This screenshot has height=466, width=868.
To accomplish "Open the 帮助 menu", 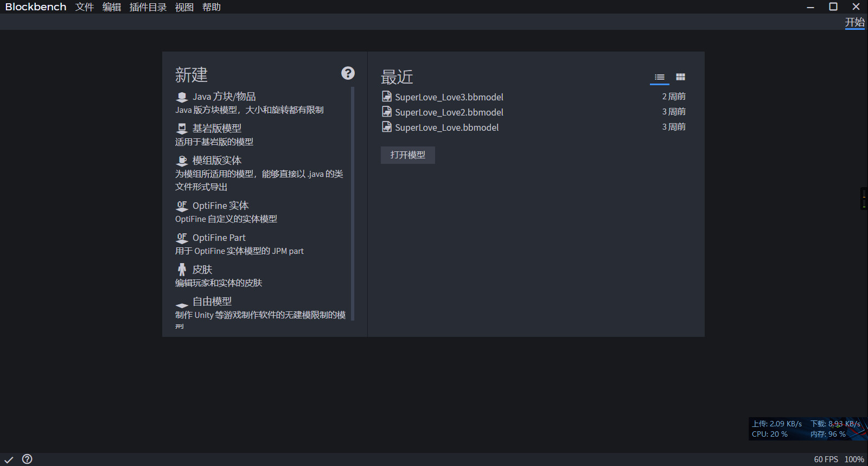I will tap(212, 7).
